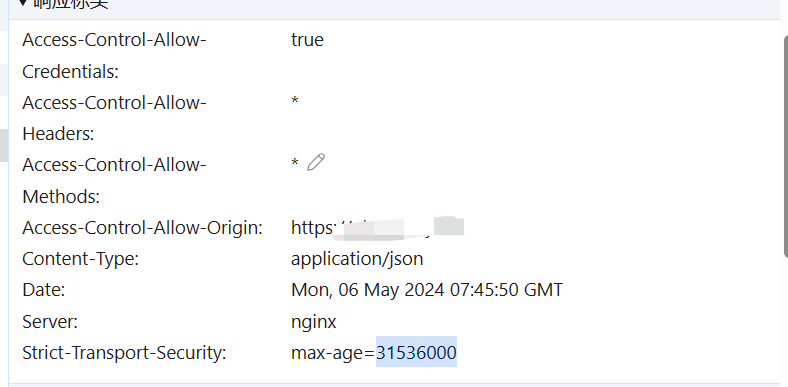
Task: Select the Server header name
Action: pos(50,322)
